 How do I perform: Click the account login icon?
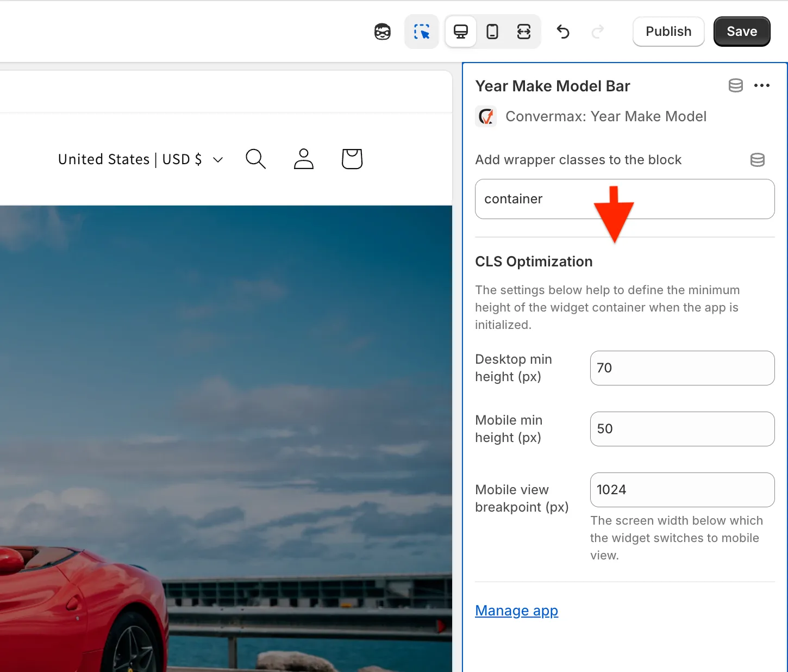pos(304,159)
